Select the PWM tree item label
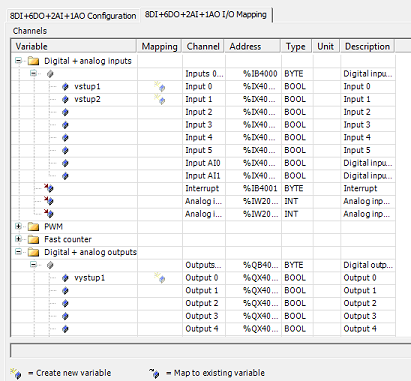Viewport: 411px width, 381px height. pyautogui.click(x=53, y=227)
